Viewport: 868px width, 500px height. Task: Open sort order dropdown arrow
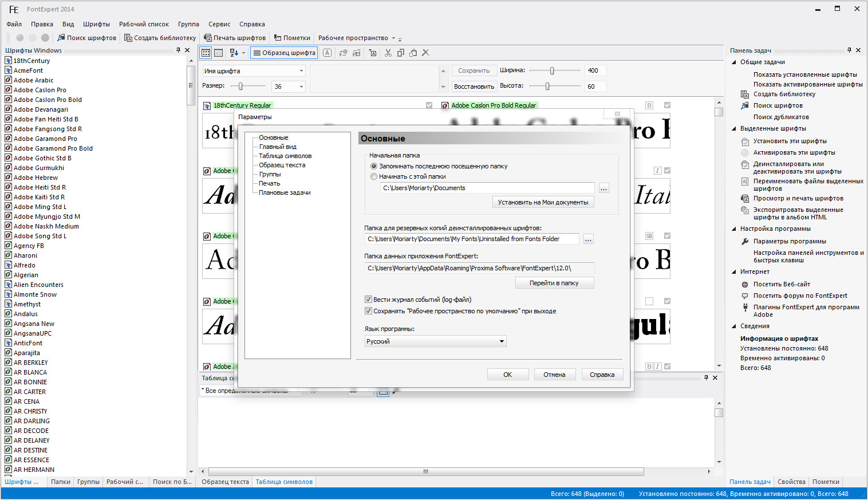point(243,53)
